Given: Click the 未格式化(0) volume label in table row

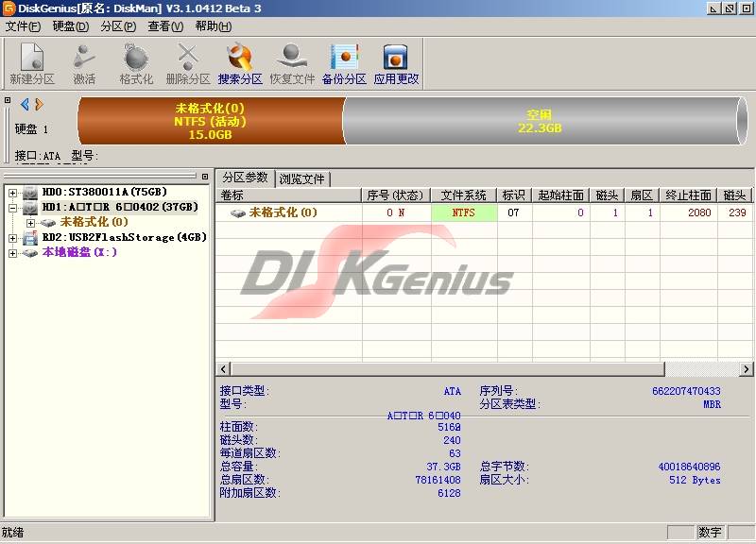Looking at the screenshot, I should [x=283, y=212].
